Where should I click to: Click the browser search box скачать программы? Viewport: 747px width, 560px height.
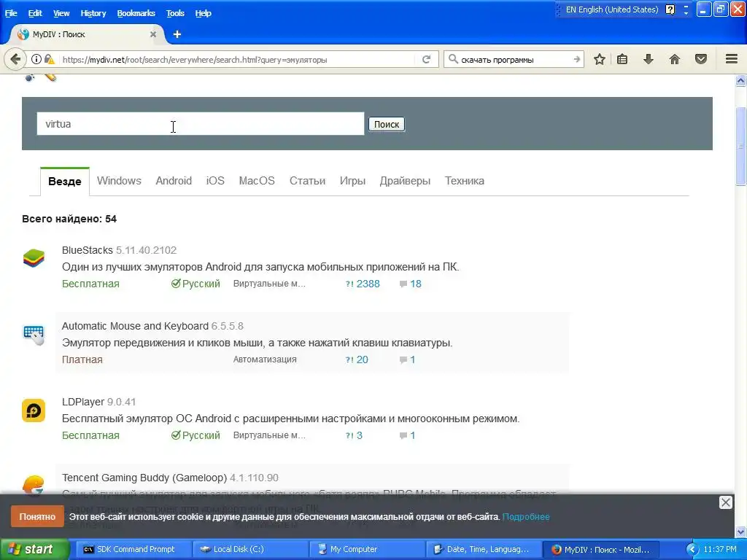click(514, 60)
